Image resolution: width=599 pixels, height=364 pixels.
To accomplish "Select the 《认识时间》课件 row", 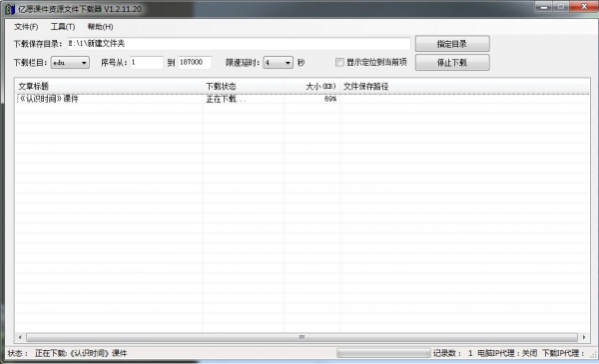I will pyautogui.click(x=301, y=99).
